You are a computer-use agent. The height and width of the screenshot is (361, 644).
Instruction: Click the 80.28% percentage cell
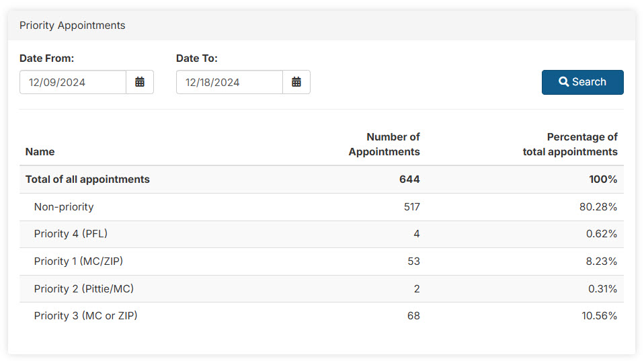(598, 207)
